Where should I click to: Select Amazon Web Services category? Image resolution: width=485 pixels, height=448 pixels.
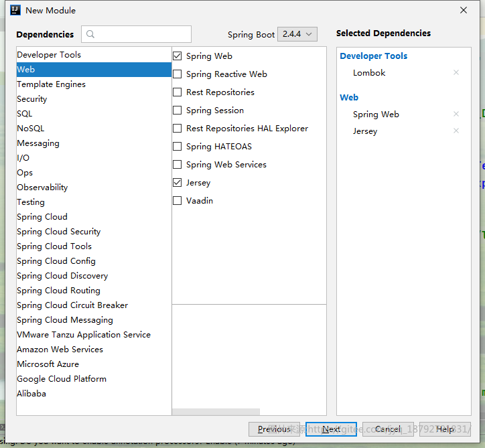94,350
